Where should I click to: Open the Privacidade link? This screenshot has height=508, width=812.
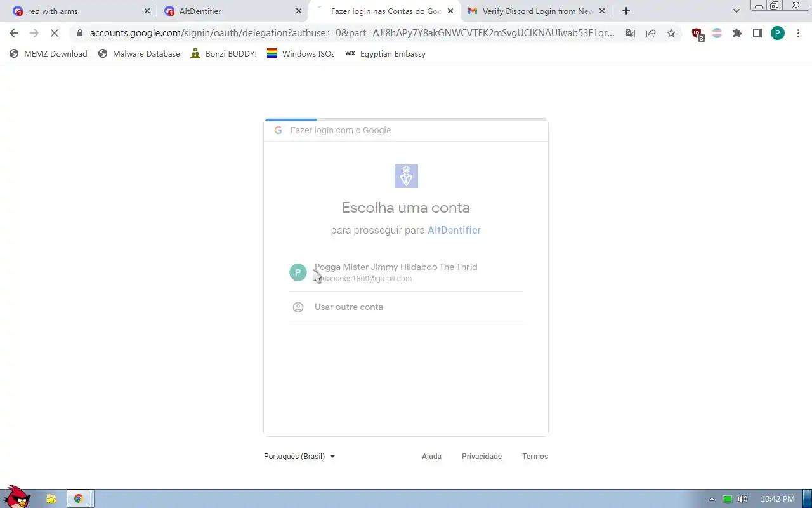point(481,457)
